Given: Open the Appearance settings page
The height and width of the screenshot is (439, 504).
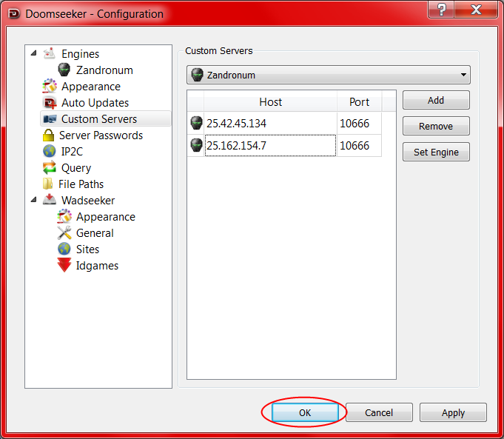Looking at the screenshot, I should click(x=91, y=87).
